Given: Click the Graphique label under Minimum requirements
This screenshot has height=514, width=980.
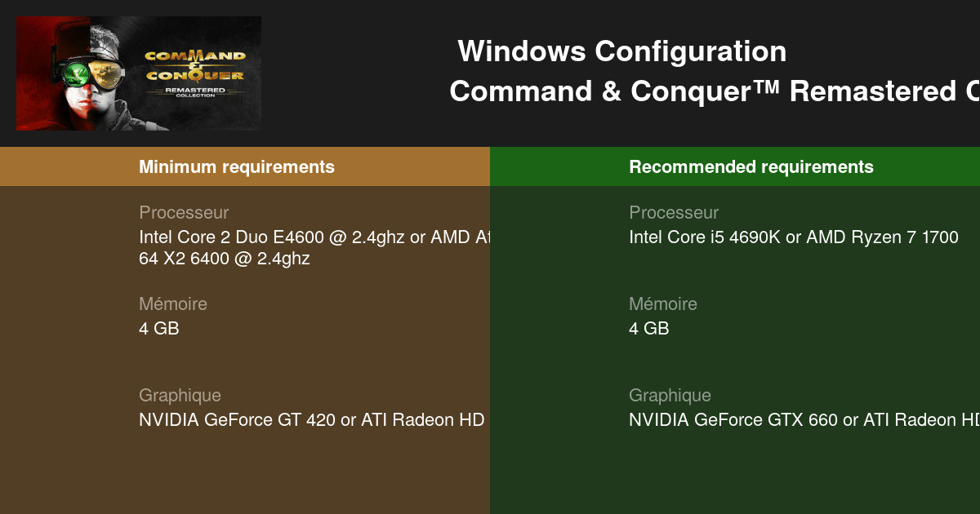Looking at the screenshot, I should click(x=180, y=396).
